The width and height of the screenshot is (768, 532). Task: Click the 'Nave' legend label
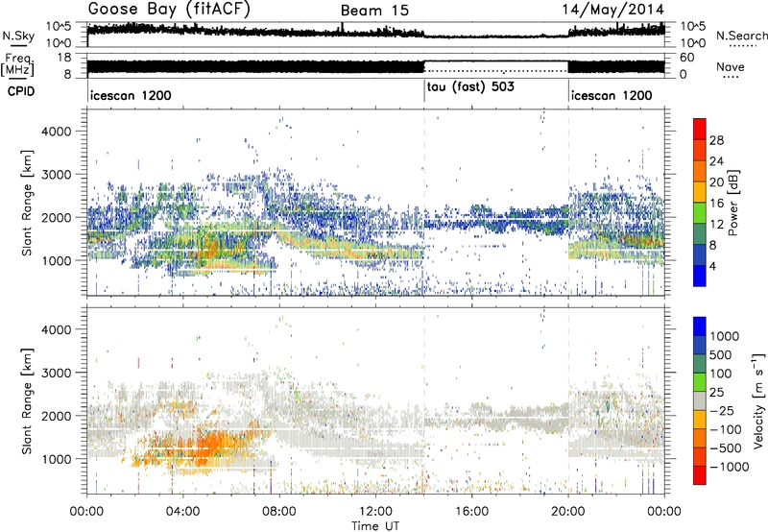pos(731,66)
